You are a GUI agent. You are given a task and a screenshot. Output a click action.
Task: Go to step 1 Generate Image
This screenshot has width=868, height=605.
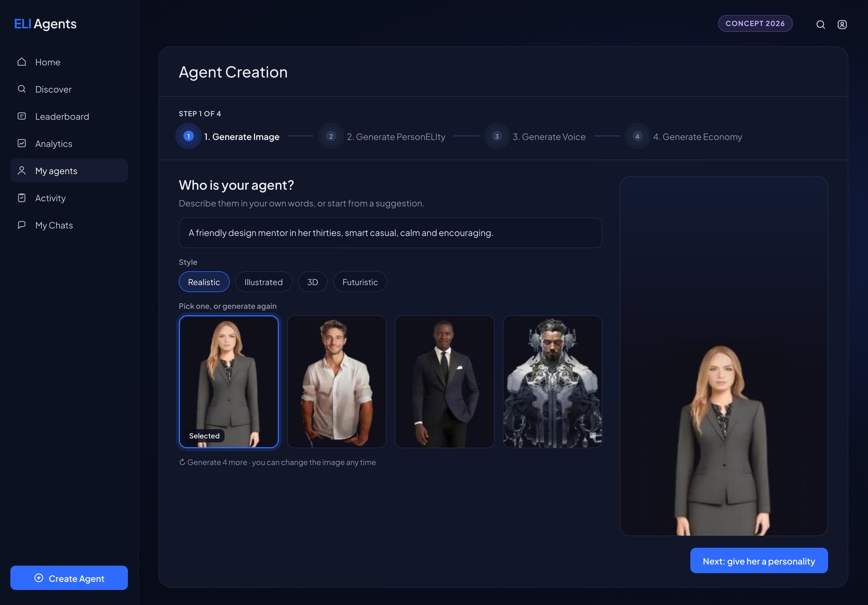pos(228,137)
